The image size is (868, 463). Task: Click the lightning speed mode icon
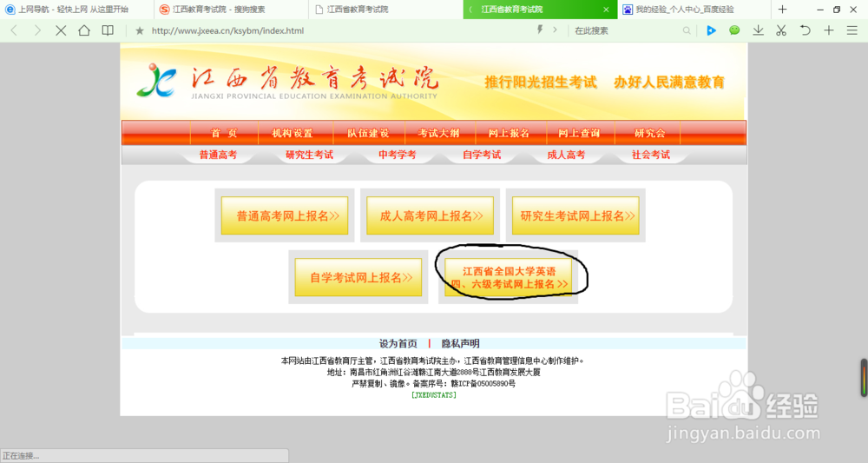click(540, 30)
